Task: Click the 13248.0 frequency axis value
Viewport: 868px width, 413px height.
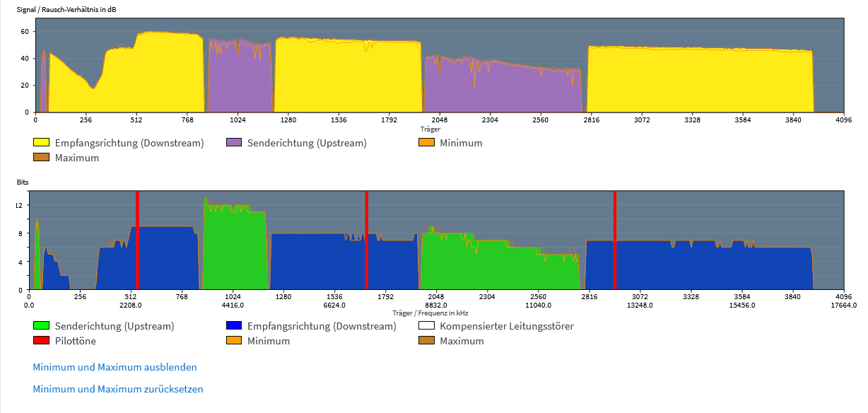Action: click(640, 306)
